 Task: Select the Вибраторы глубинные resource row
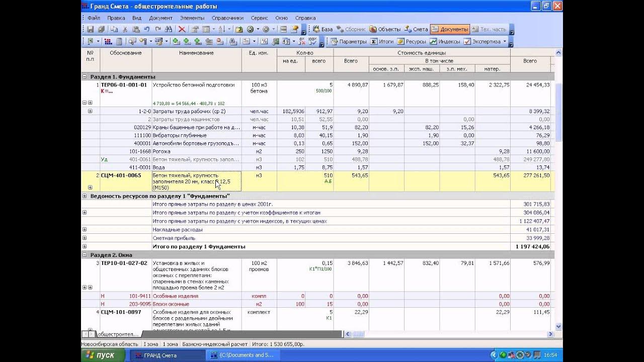[x=317, y=135]
